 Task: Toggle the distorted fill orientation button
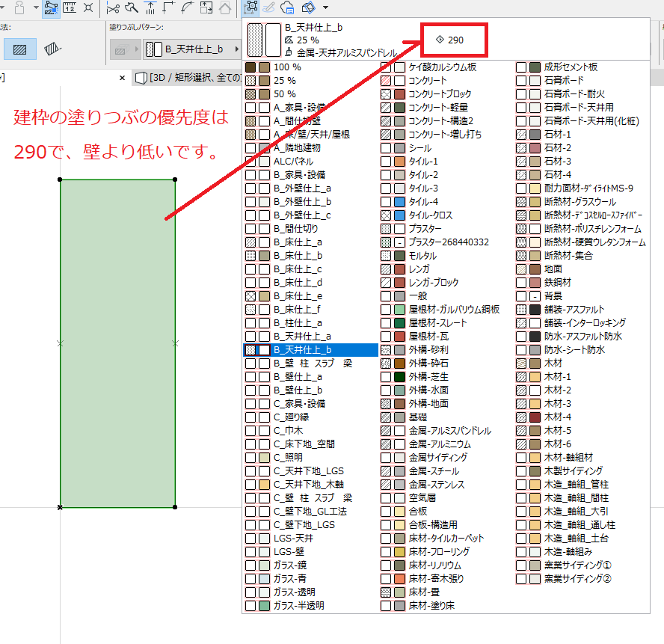coord(52,49)
